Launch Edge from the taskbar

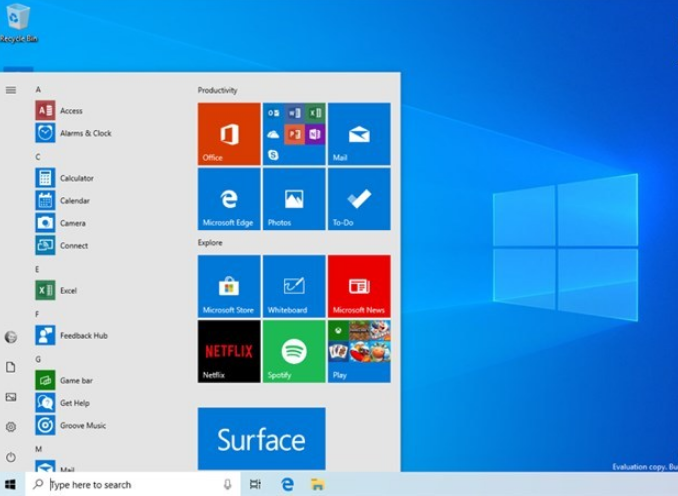(287, 484)
